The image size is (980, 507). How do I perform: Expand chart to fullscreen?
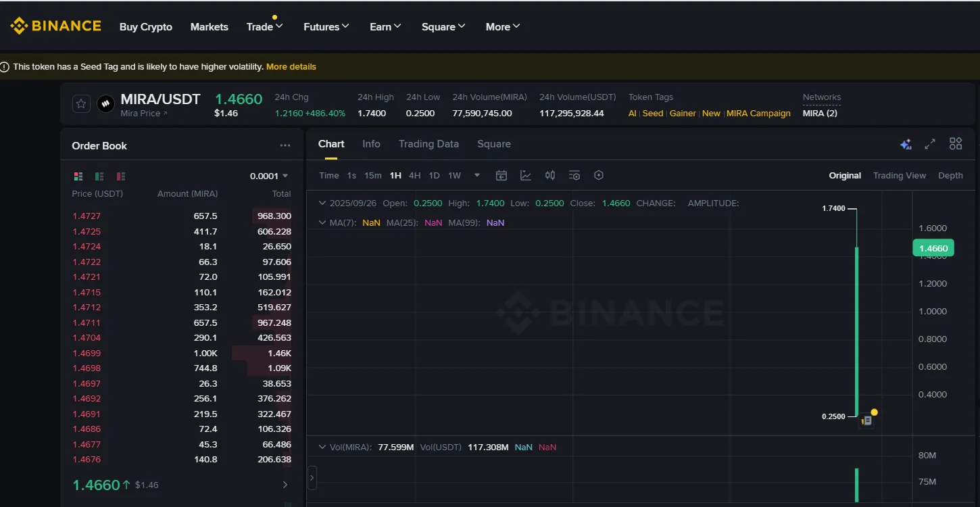click(x=930, y=144)
